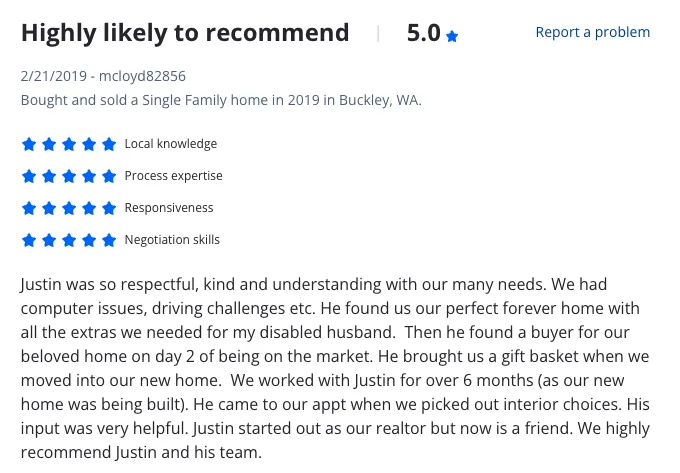Image resolution: width=680 pixels, height=473 pixels.
Task: Click third star of Process expertise rating
Action: pos(69,176)
